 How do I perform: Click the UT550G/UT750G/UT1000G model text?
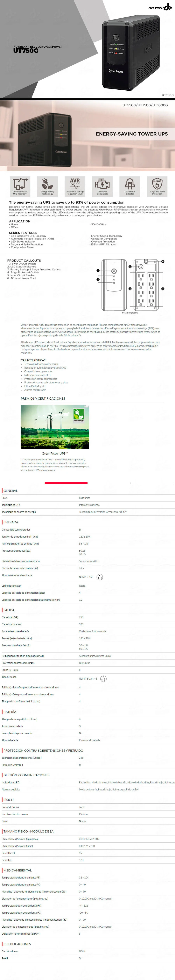pos(145,105)
